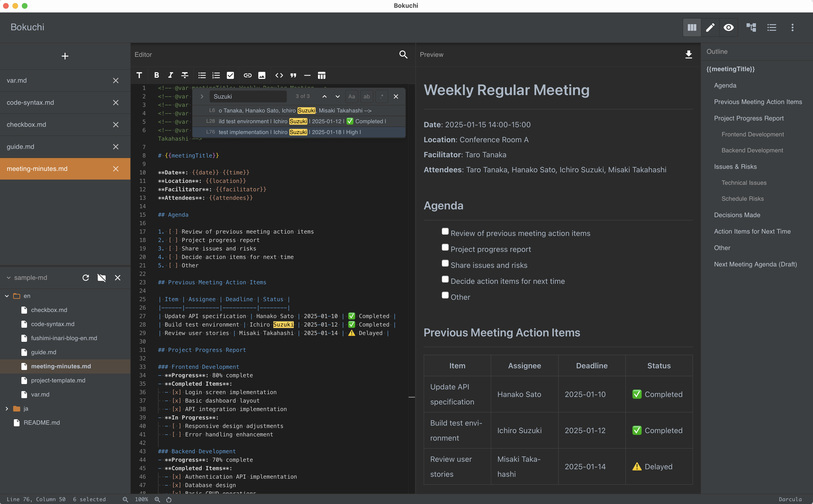Toggle the outline list icon near top right
The width and height of the screenshot is (813, 504).
tap(772, 27)
